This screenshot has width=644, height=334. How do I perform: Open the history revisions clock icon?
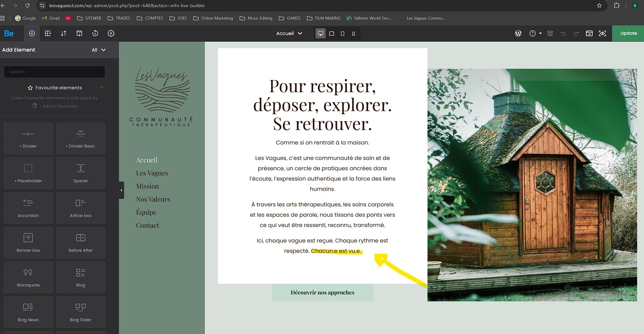pos(95,33)
